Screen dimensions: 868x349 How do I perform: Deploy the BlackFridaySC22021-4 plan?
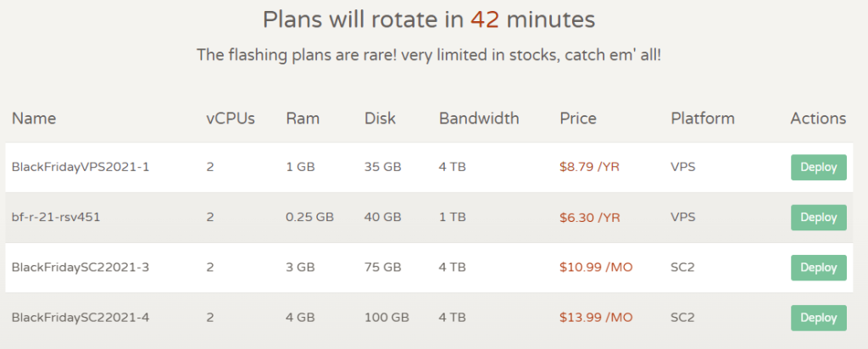click(818, 318)
